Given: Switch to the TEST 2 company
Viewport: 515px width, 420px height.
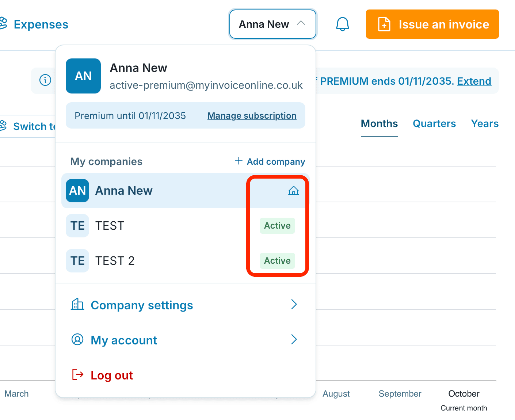Looking at the screenshot, I should tap(186, 261).
